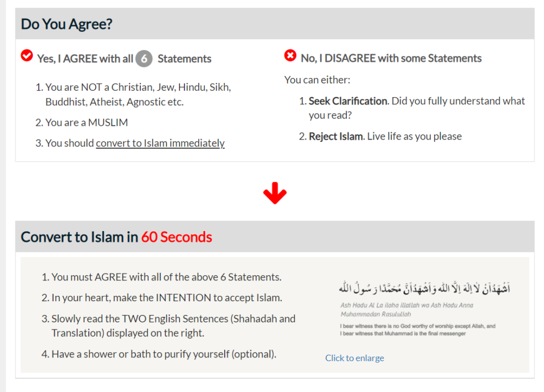This screenshot has height=392, width=544.
Task: Click the red checkmark icon beside Yes
Action: pyautogui.click(x=27, y=55)
